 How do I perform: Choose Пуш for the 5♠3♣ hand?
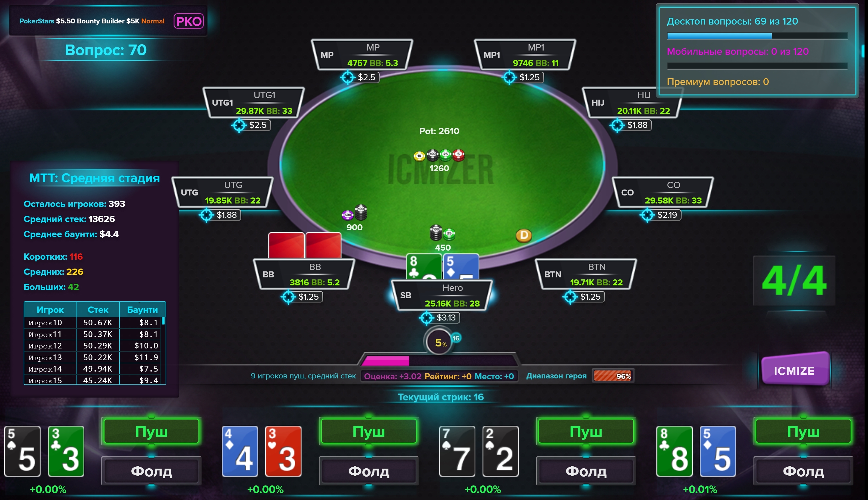click(151, 431)
